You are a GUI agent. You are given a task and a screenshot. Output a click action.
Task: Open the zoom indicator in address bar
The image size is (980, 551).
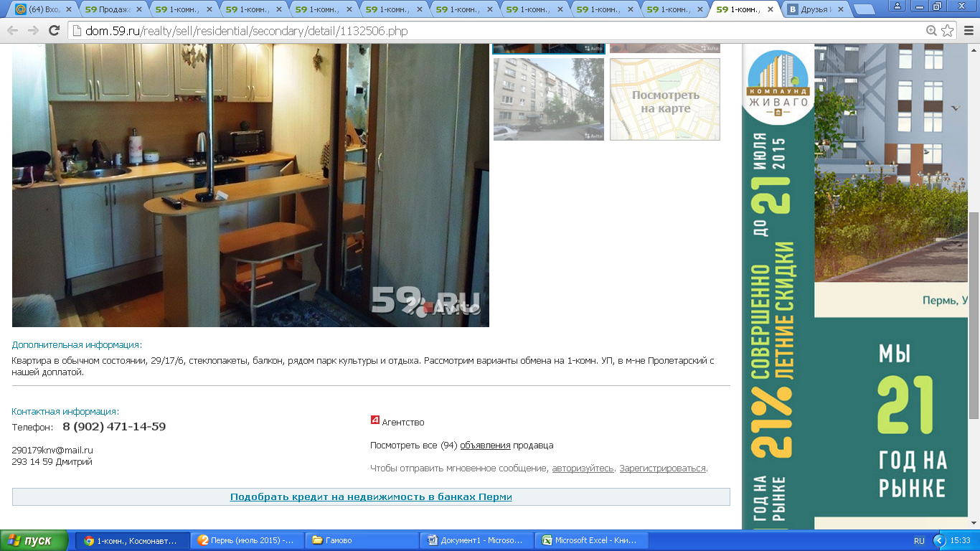point(931,31)
